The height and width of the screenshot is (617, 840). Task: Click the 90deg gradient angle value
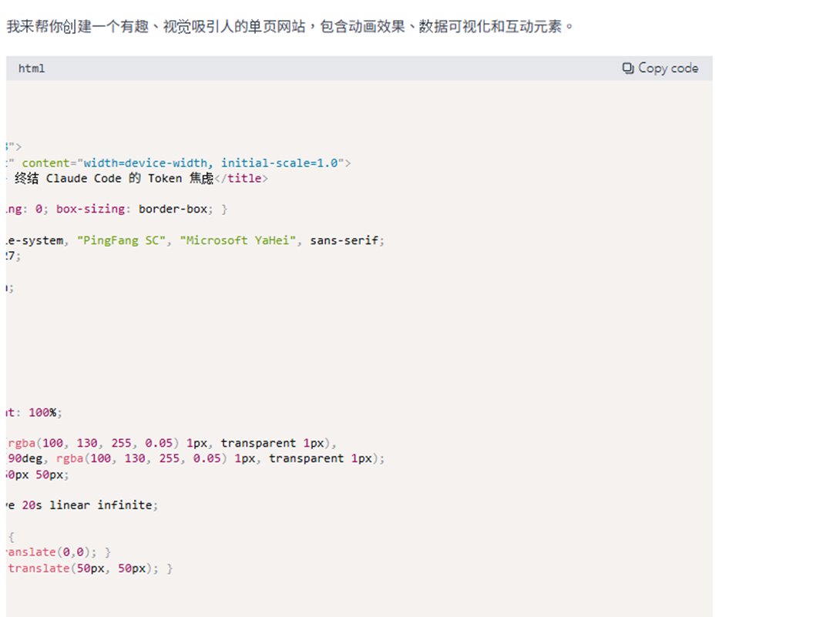[25, 459]
